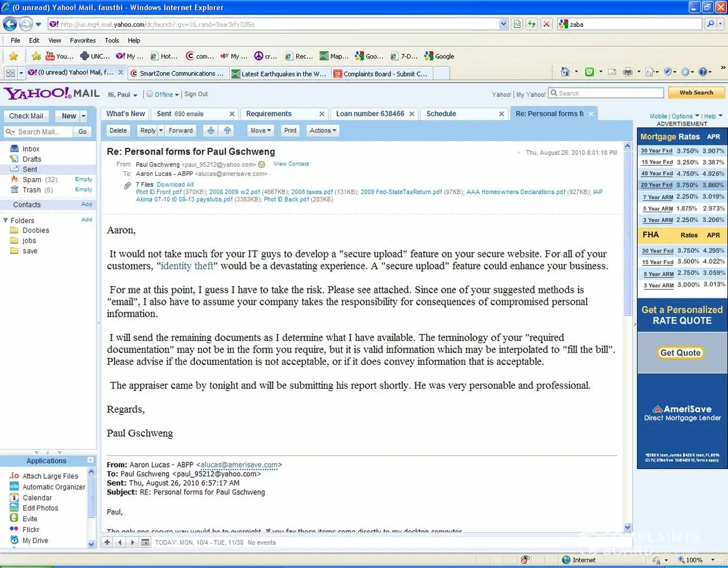The width and height of the screenshot is (728, 568).
Task: Click the paperclip attachment icon
Action: click(x=128, y=186)
